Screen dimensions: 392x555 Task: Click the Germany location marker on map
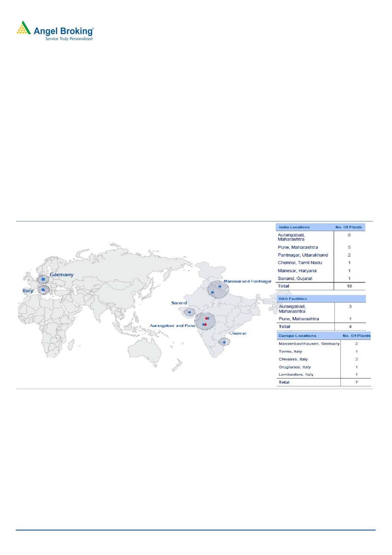coord(43,279)
